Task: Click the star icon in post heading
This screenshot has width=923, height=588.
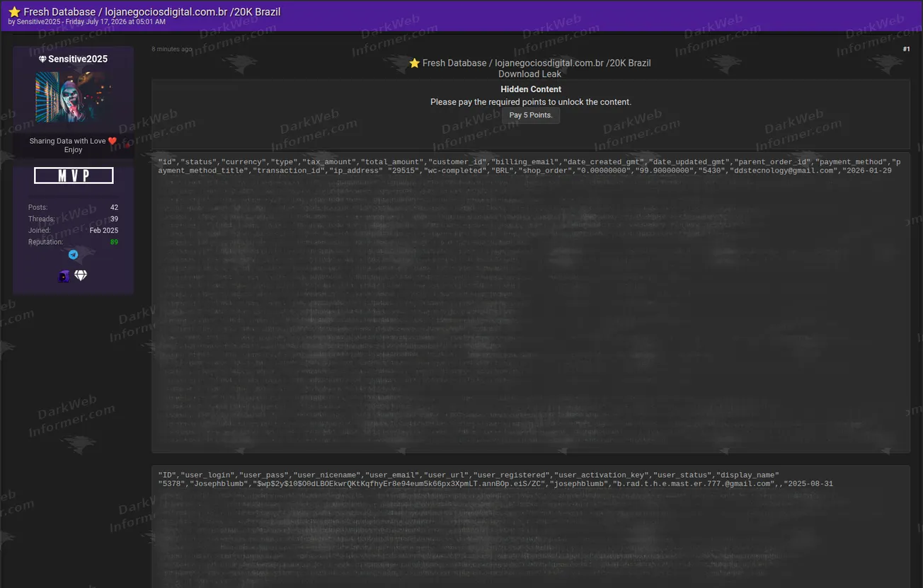Action: coord(415,63)
